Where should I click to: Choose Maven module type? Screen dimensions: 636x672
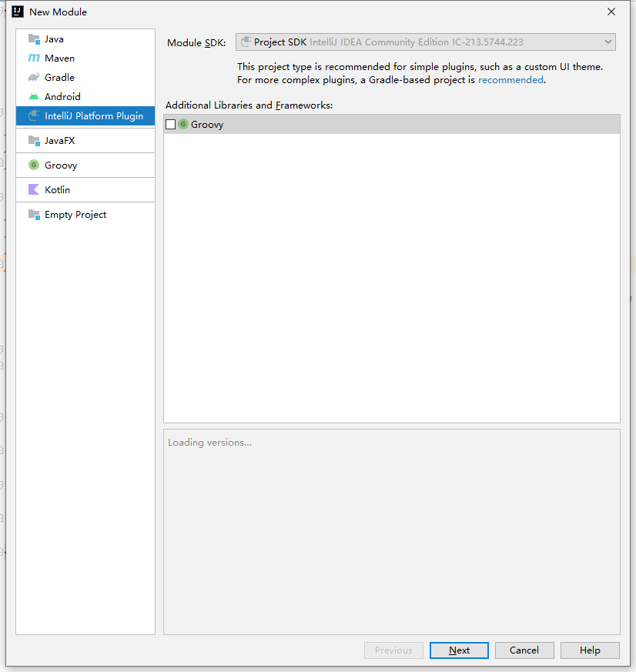coord(85,58)
